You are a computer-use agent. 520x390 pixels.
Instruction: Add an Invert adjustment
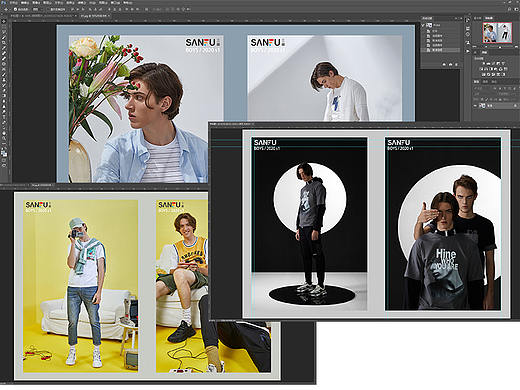483,74
